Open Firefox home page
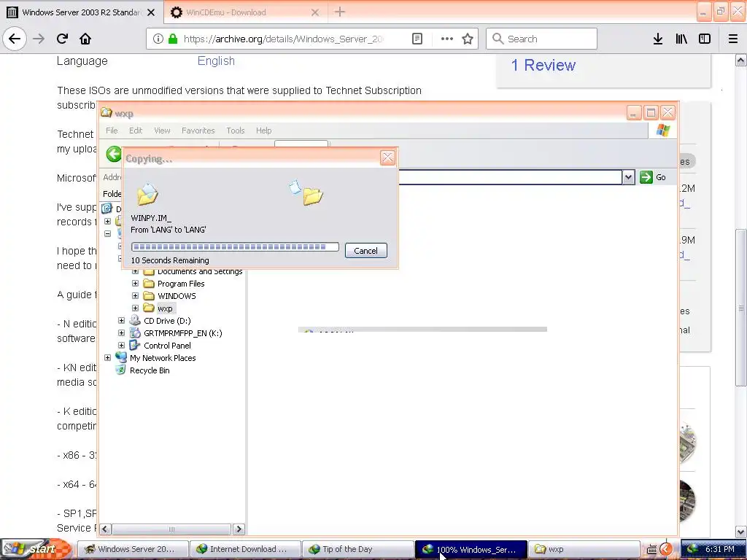 [x=85, y=39]
